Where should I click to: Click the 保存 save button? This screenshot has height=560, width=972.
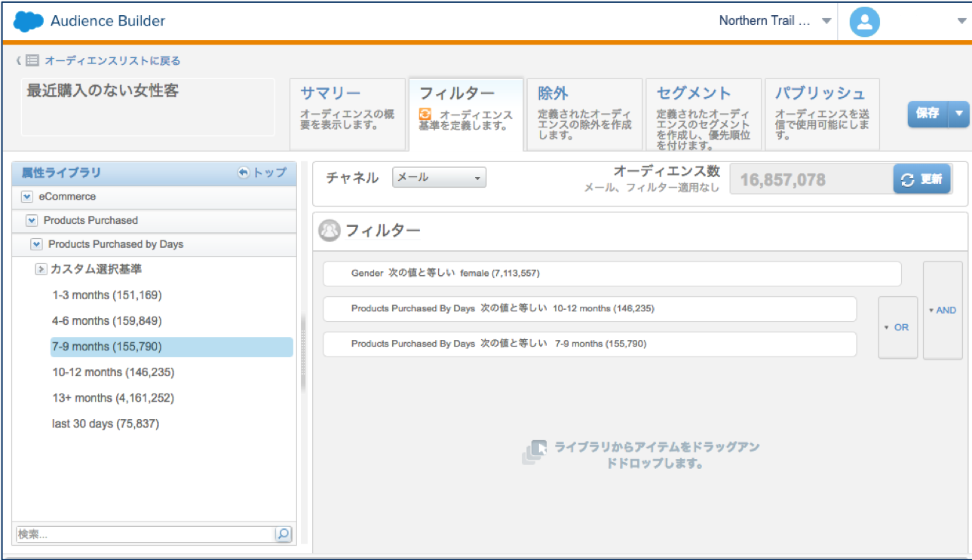(x=928, y=114)
